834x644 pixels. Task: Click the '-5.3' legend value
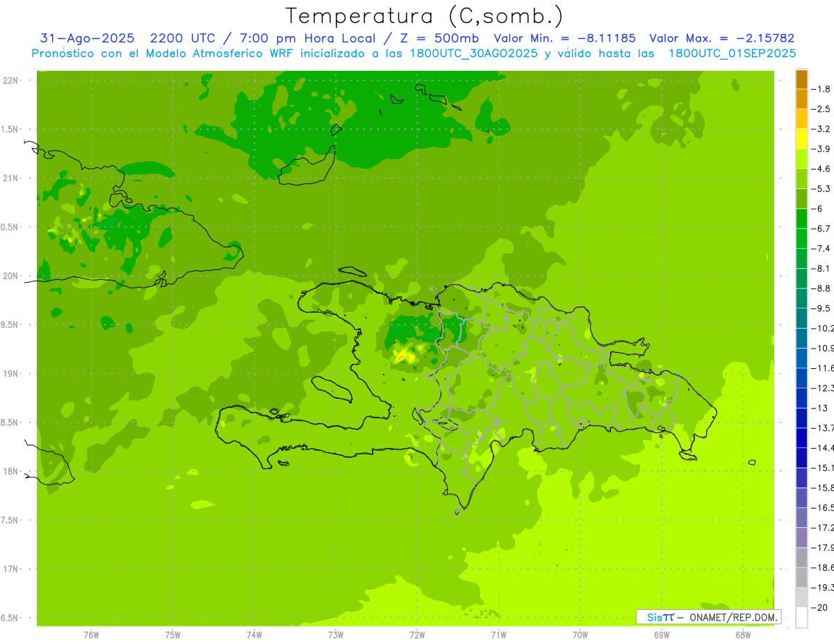(x=822, y=189)
